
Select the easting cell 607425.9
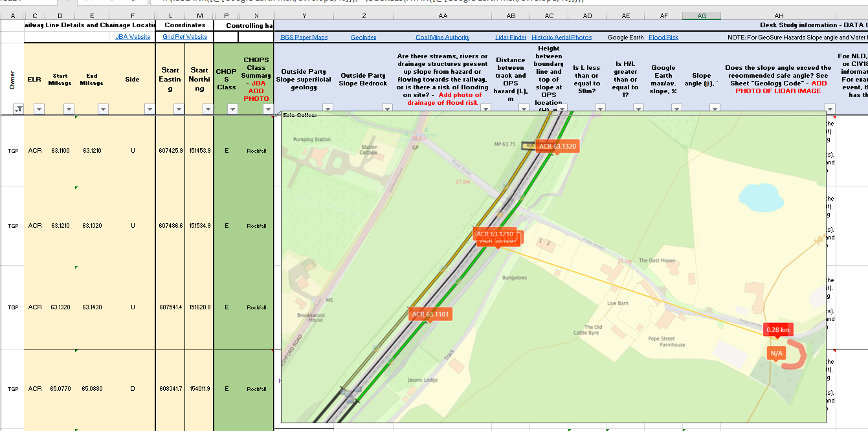(x=170, y=151)
